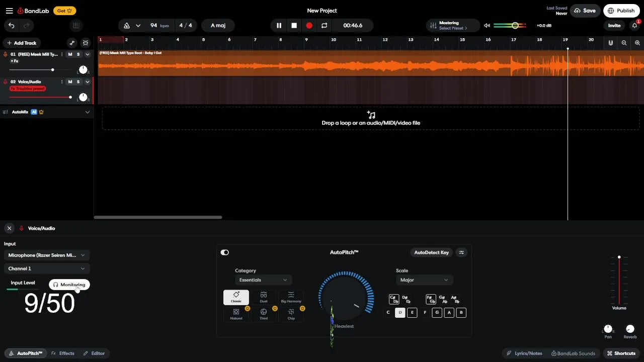The height and width of the screenshot is (362, 644).
Task: Add Fx to track 01
Action: click(14, 61)
